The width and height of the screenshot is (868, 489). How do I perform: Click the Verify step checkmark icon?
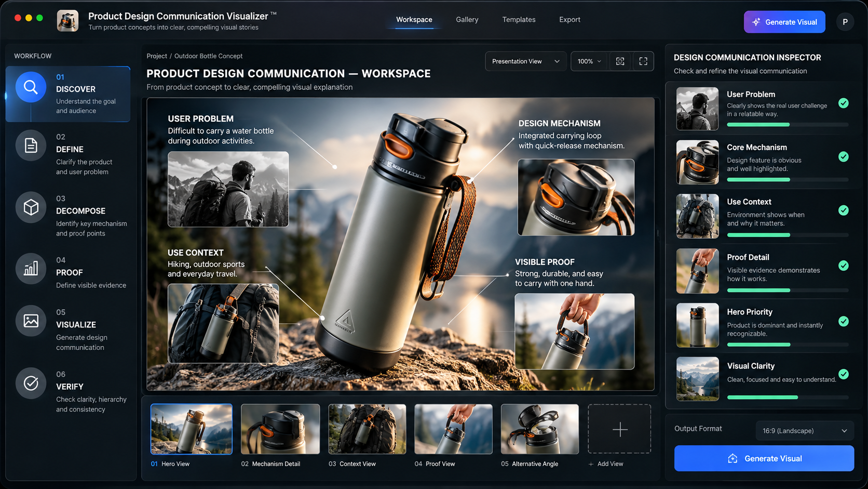click(31, 383)
